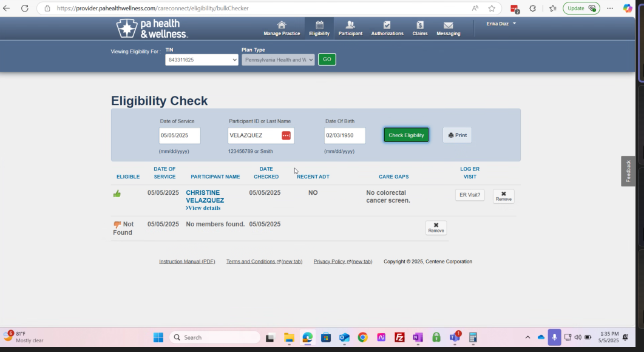Viewport: 644px width, 352px height.
Task: Click the taskbar Search box
Action: coord(215,337)
